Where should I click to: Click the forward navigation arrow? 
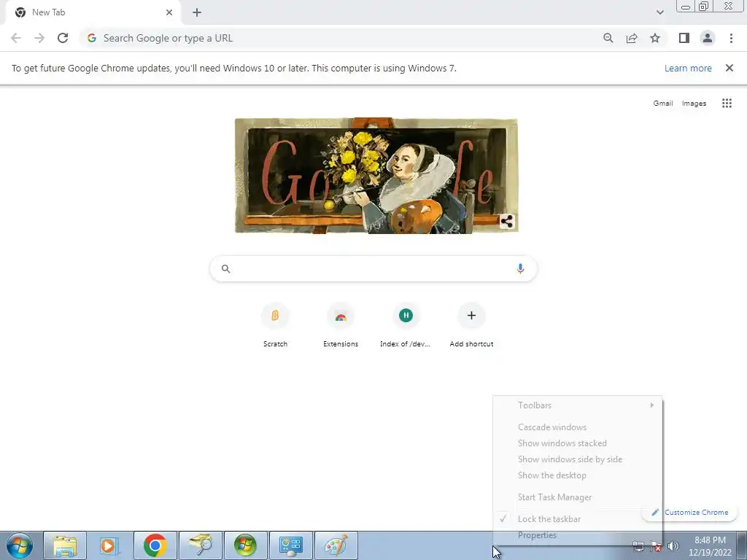pyautogui.click(x=39, y=38)
